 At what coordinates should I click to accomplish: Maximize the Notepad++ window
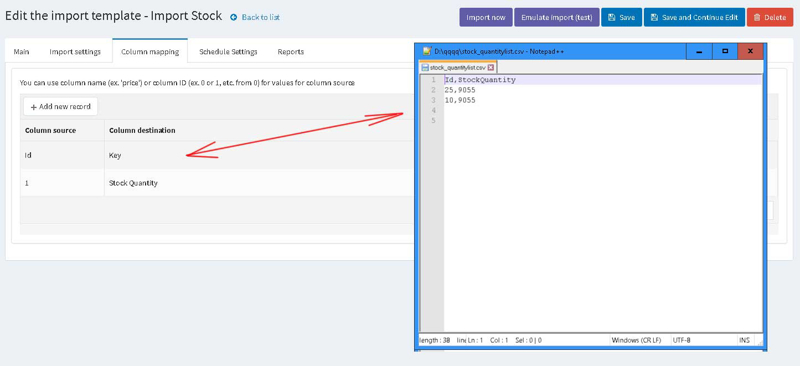(726, 52)
